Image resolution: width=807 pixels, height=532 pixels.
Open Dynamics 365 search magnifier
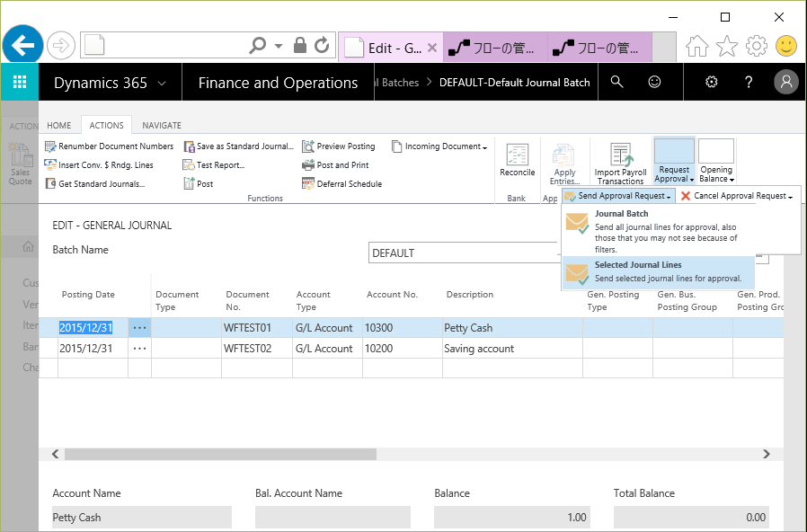tap(616, 82)
